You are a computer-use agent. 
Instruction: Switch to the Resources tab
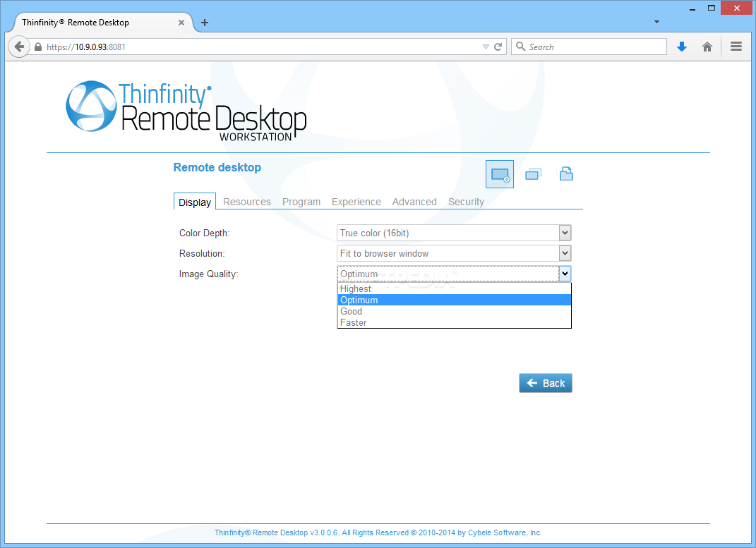247,202
